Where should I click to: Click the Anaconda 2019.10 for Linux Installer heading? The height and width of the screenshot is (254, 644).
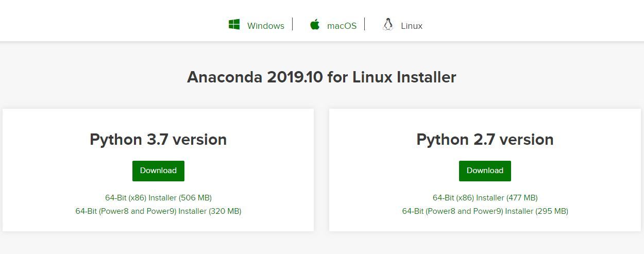[x=321, y=77]
